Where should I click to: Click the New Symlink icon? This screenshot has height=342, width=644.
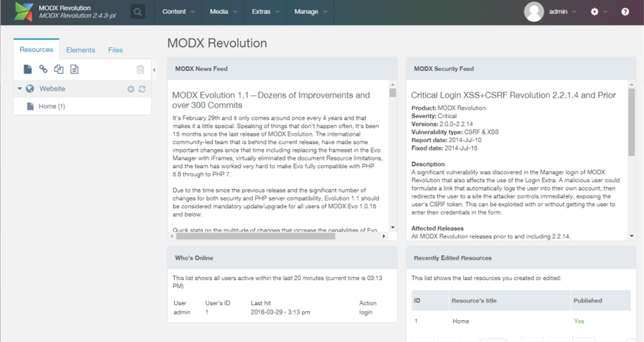[58, 69]
